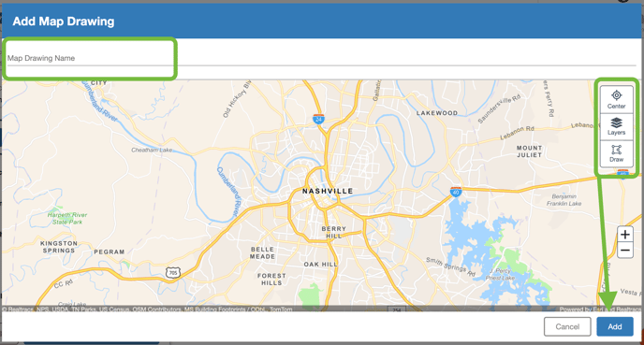644x345 pixels.
Task: Click the NASHVILLE label on the map
Action: (x=328, y=191)
